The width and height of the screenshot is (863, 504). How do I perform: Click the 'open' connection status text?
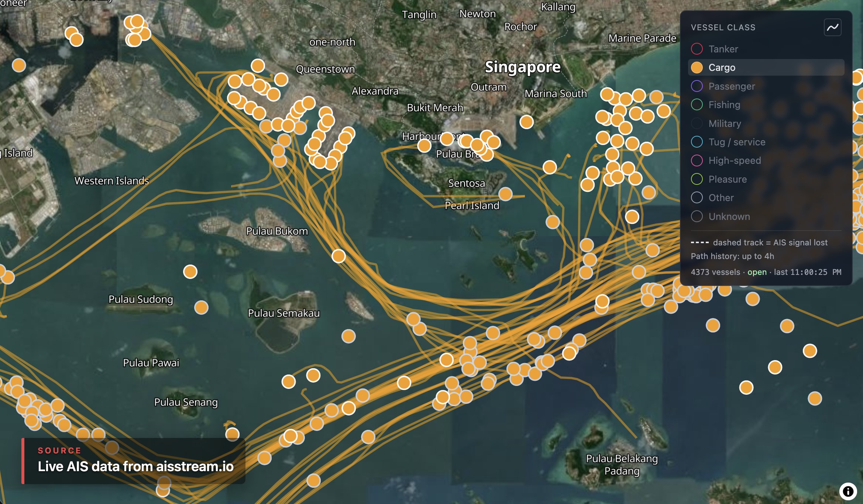(757, 272)
